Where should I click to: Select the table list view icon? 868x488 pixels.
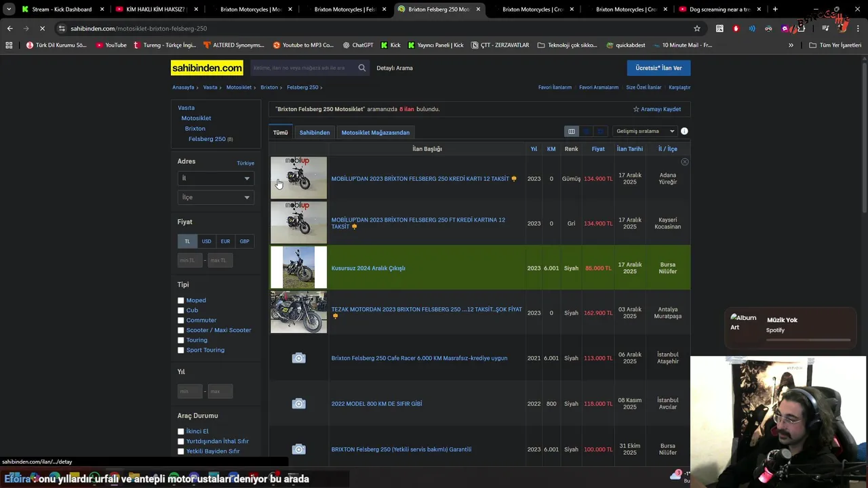click(572, 131)
